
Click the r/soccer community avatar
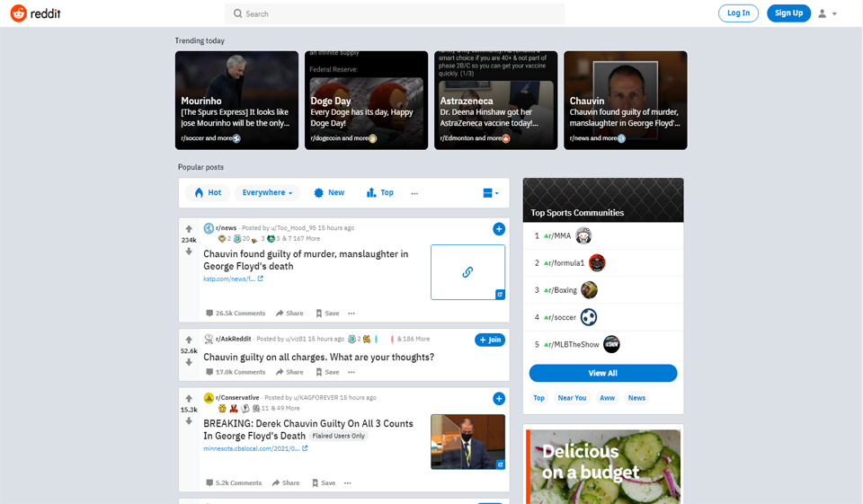[588, 317]
